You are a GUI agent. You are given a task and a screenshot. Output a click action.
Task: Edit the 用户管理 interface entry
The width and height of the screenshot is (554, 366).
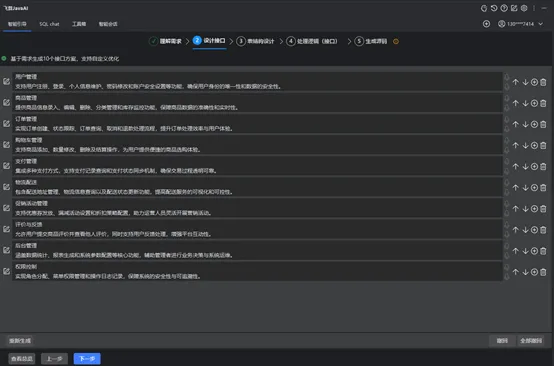pos(6,81)
